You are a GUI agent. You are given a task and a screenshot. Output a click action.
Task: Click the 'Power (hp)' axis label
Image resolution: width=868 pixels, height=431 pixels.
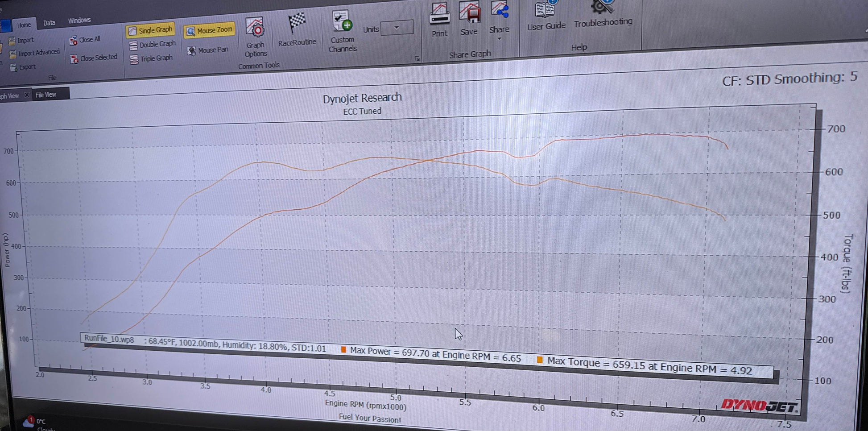7,250
